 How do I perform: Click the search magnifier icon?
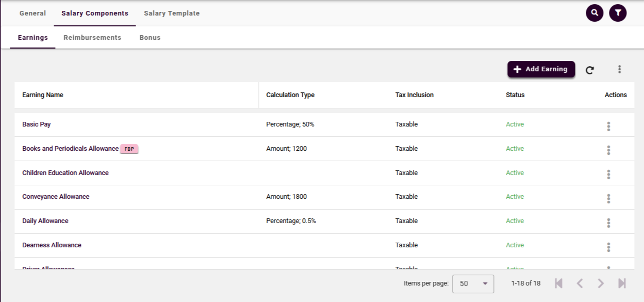pyautogui.click(x=595, y=13)
